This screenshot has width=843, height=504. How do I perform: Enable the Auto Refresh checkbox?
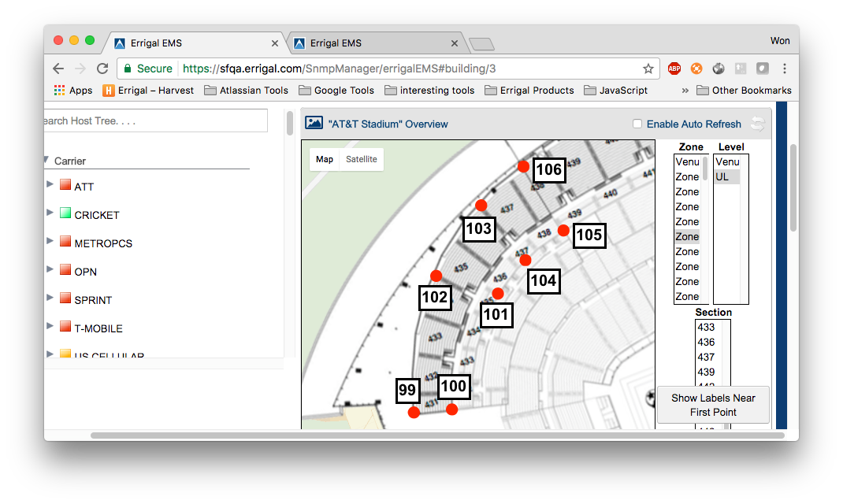pos(637,124)
